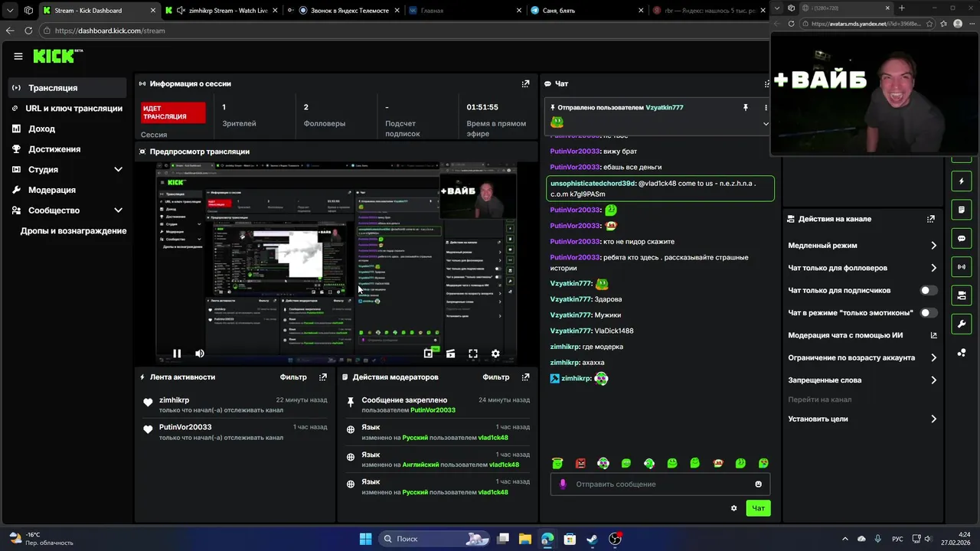Click the camera icon in the right sidebar
The width and height of the screenshot is (980, 551).
(x=962, y=295)
